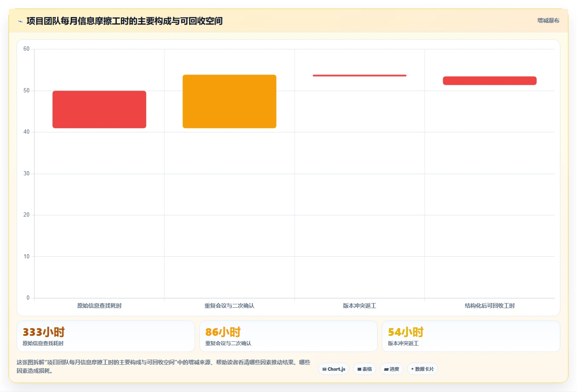The image size is (577, 392).
Task: Click the y-axis value 50
Action: tap(26, 91)
